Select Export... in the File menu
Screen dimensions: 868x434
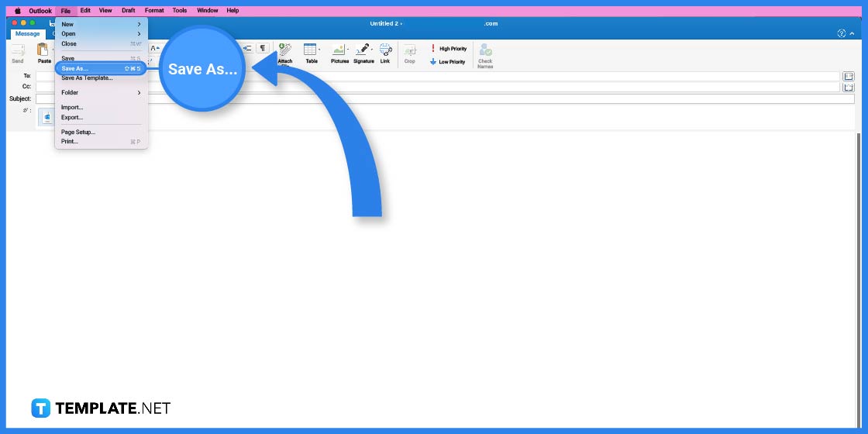(x=72, y=117)
